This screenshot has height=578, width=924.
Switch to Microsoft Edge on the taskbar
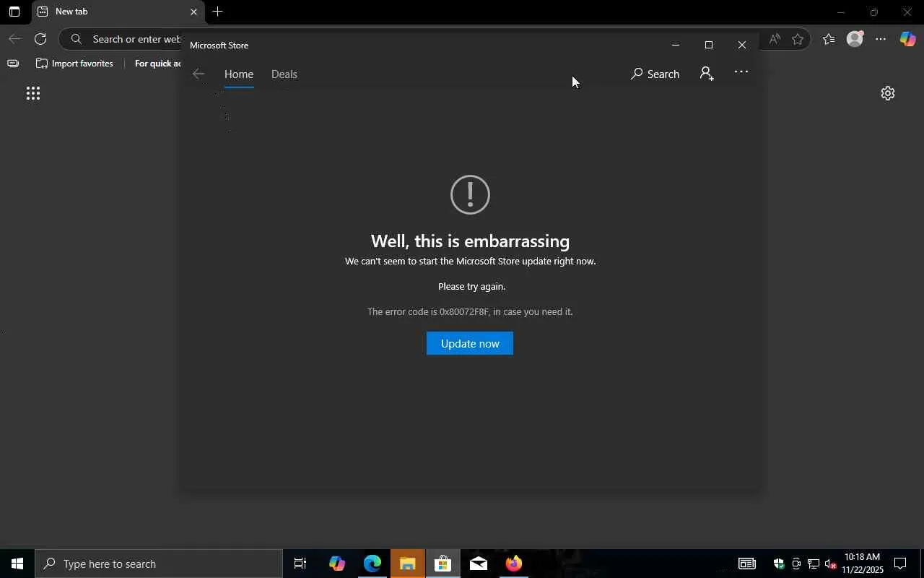click(x=372, y=564)
